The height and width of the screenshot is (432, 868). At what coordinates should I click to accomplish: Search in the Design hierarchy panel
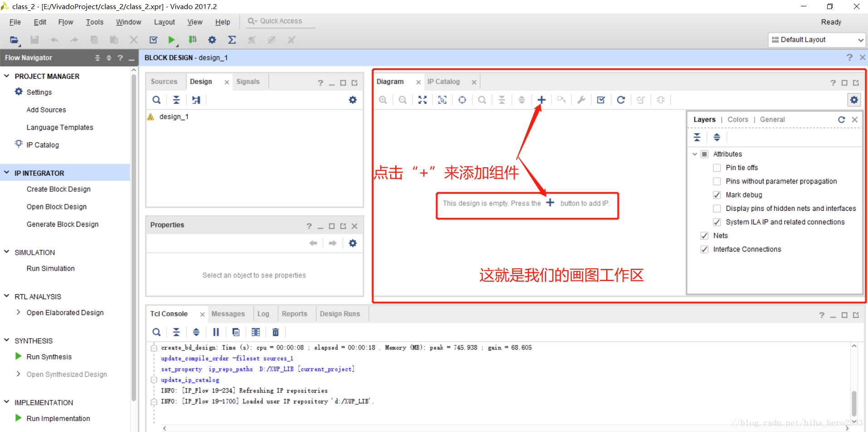(x=157, y=100)
